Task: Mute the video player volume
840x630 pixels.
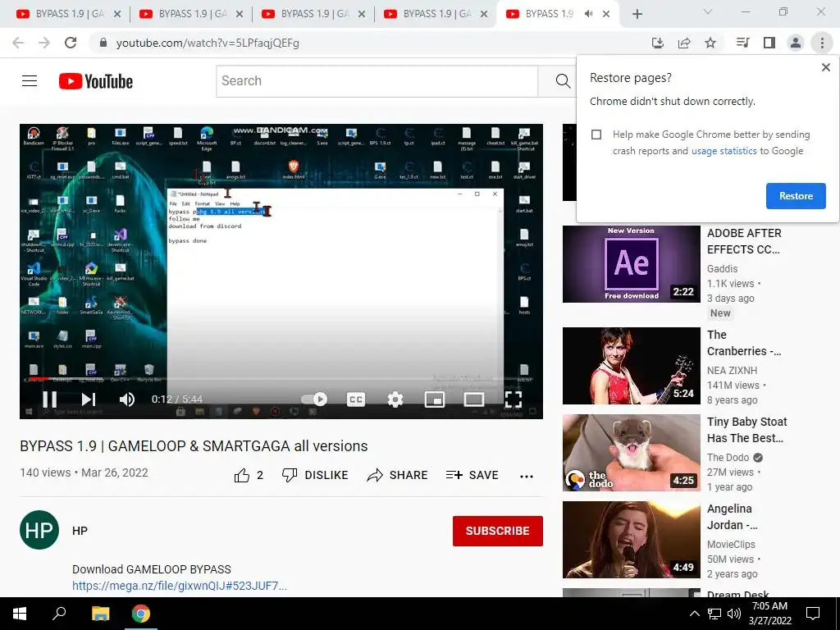Action: click(127, 399)
